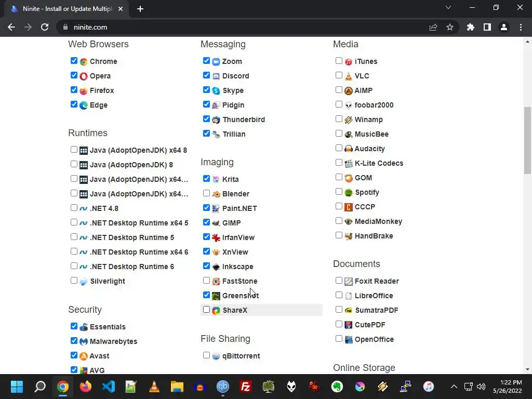The width and height of the screenshot is (532, 399).
Task: Enable the ShareX checkbox
Action: (x=206, y=310)
